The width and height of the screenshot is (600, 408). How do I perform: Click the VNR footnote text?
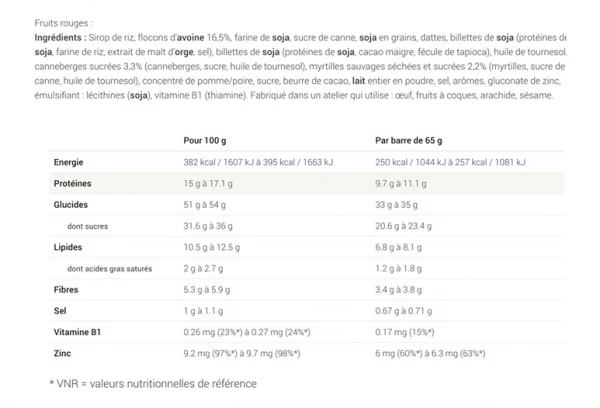click(x=154, y=384)
